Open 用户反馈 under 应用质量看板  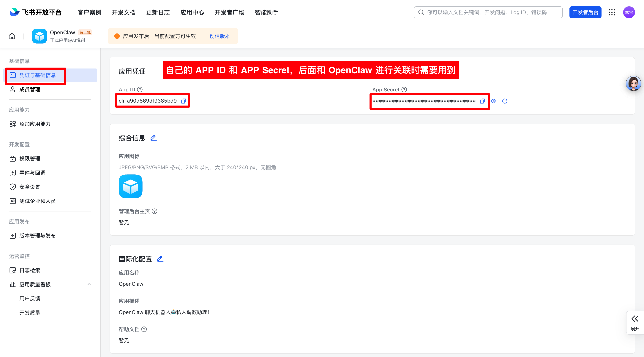[x=30, y=299]
